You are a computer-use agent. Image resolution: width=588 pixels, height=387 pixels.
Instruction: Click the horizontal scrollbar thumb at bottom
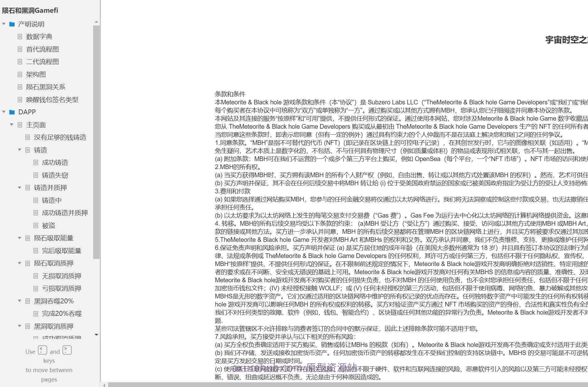point(348,385)
